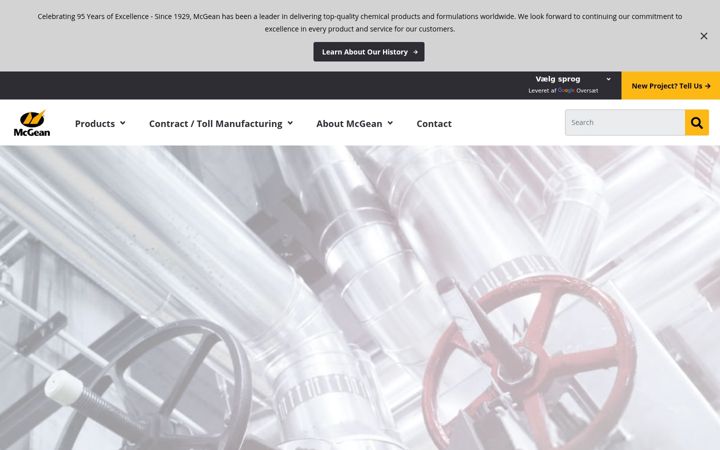
Task: Open Contract / Toll Manufacturing menu
Action: [215, 124]
